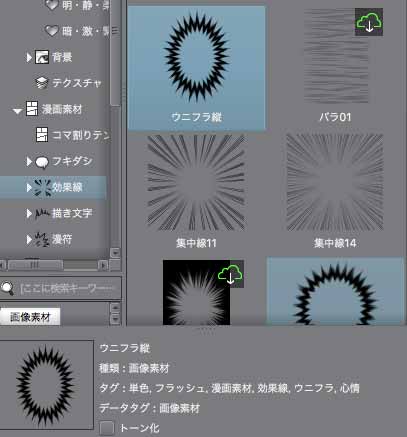
Task: Expand the 漫符 folder
Action: [29, 239]
